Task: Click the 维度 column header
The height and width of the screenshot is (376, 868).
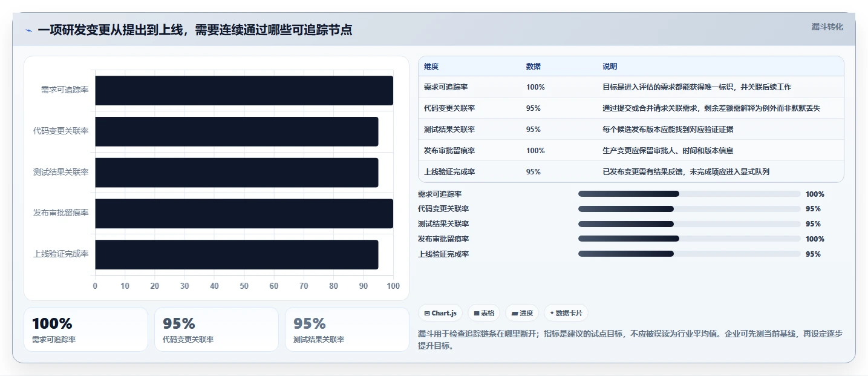Action: point(431,66)
